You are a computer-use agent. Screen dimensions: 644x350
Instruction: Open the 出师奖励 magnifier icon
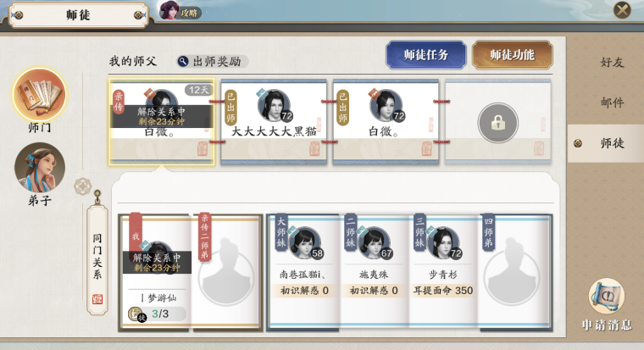tap(183, 62)
